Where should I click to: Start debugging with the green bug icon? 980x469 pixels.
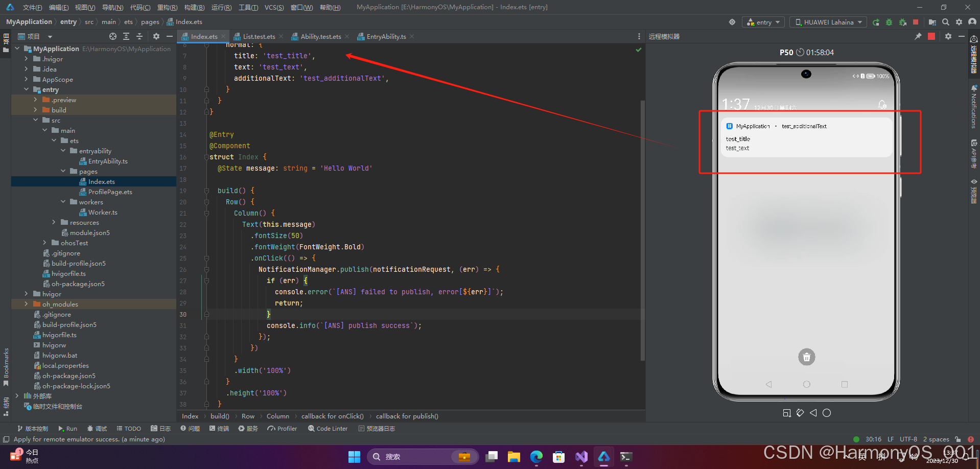coord(889,22)
